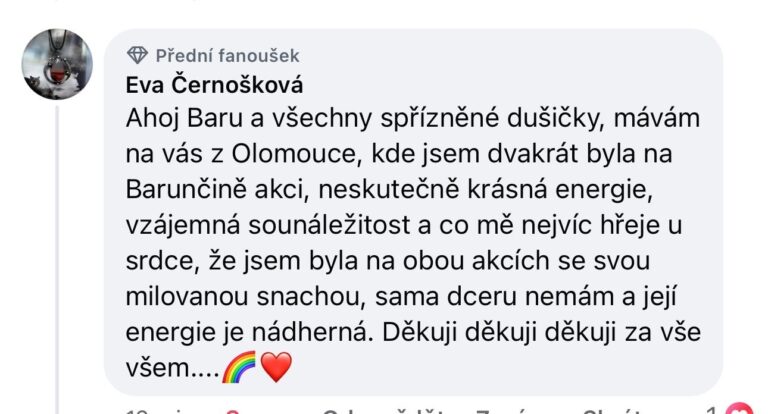The width and height of the screenshot is (768, 414).
Task: Click the word "sounáležitost" in the comment
Action: click(322, 226)
